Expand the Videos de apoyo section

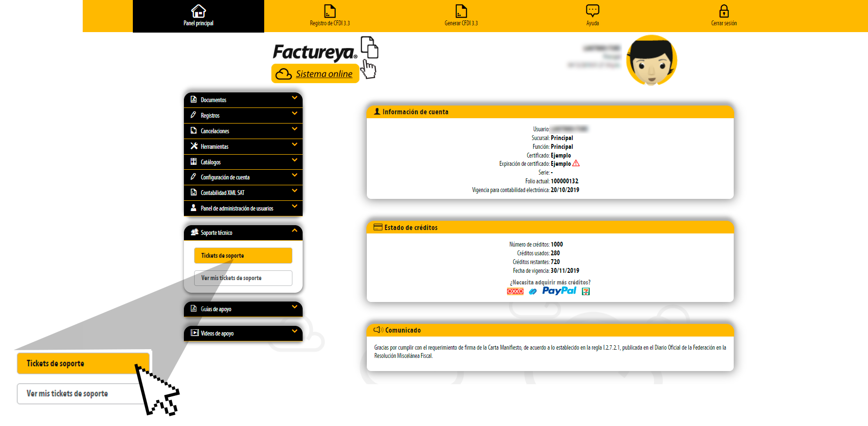click(x=243, y=333)
